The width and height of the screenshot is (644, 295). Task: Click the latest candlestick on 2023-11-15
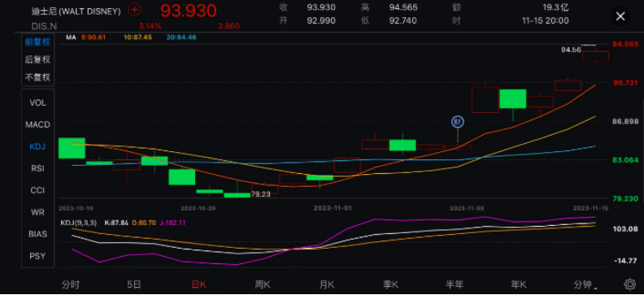(x=595, y=56)
